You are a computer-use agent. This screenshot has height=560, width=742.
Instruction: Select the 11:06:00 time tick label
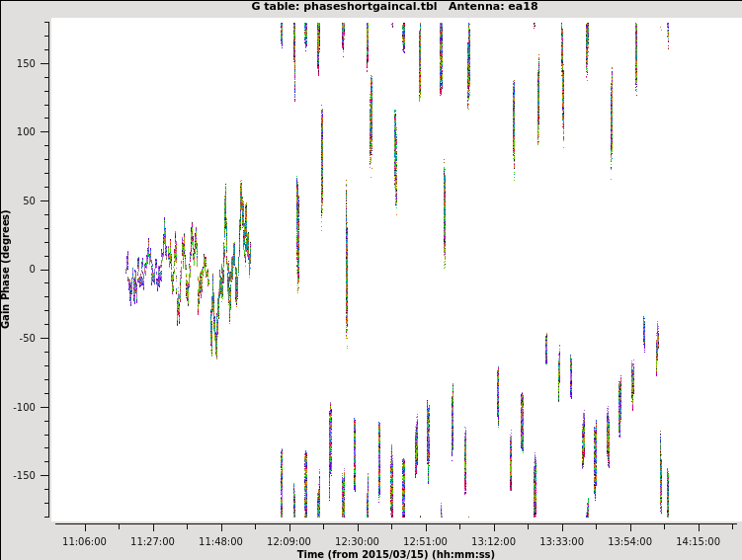point(84,541)
